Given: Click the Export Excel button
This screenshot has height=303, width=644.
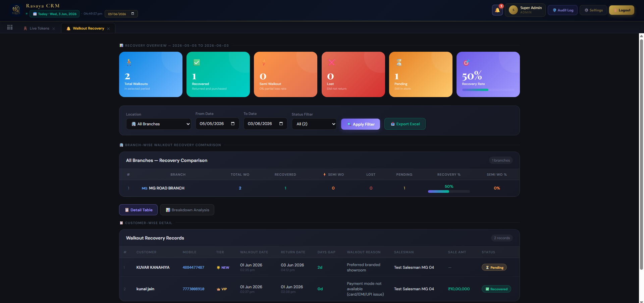Looking at the screenshot, I should click(405, 124).
